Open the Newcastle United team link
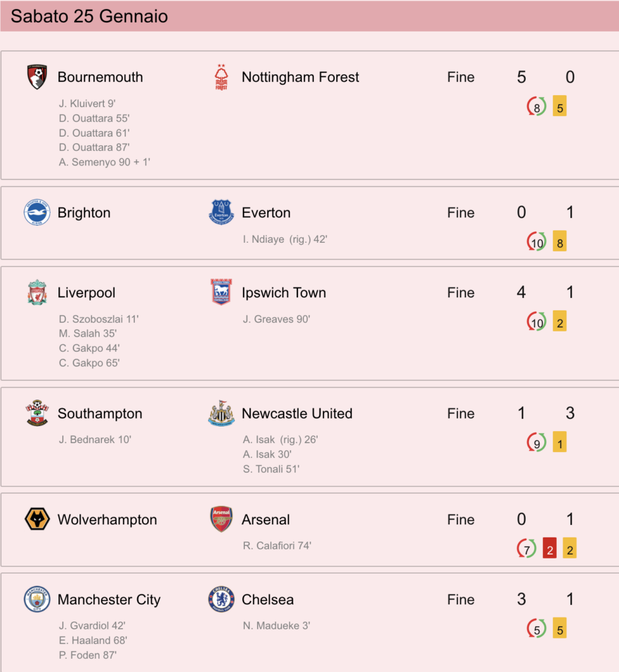The image size is (619, 672). [297, 413]
